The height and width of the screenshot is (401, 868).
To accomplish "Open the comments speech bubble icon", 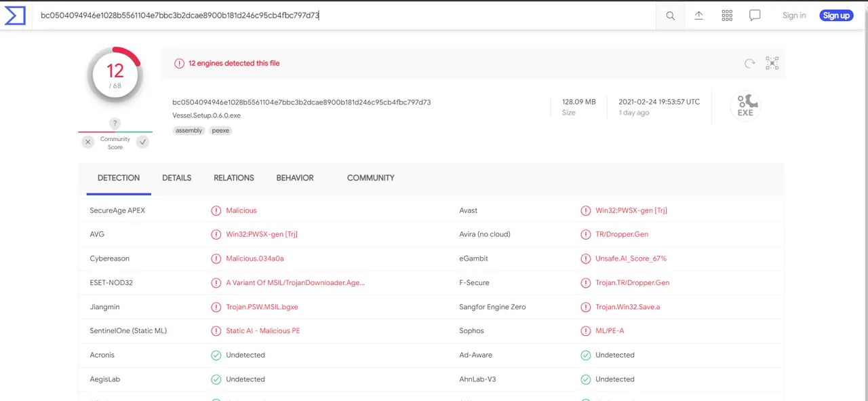I will point(755,16).
